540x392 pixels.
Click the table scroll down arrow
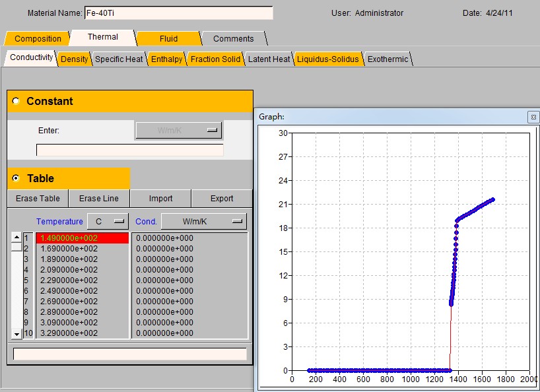pyautogui.click(x=17, y=335)
